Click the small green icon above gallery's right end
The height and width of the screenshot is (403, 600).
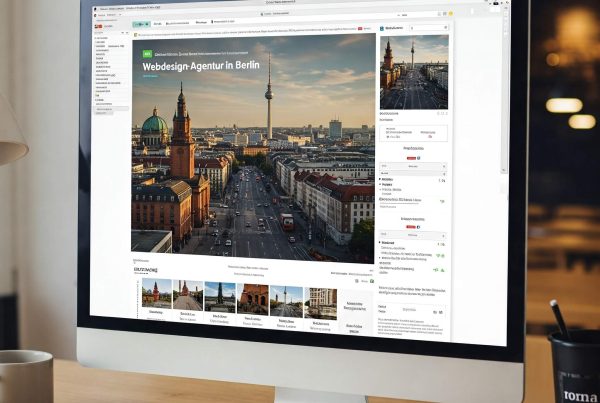[x=372, y=281]
